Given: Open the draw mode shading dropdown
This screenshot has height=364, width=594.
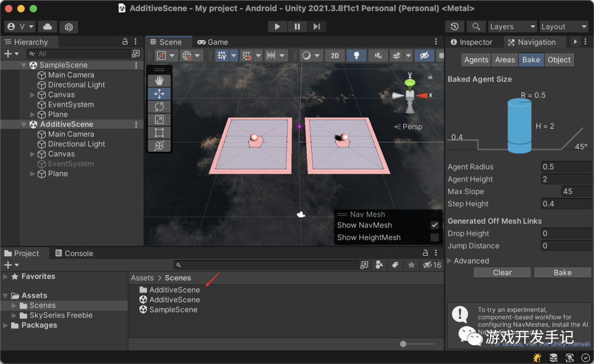Looking at the screenshot, I should pos(311,56).
